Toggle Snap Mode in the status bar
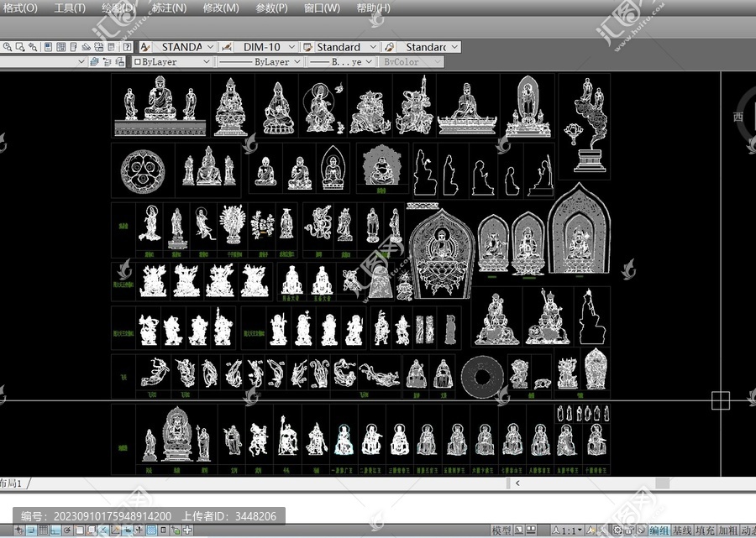The width and height of the screenshot is (756, 538). click(x=31, y=530)
